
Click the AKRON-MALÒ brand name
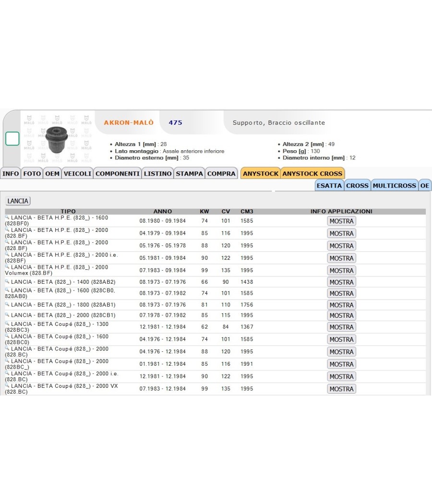click(129, 122)
